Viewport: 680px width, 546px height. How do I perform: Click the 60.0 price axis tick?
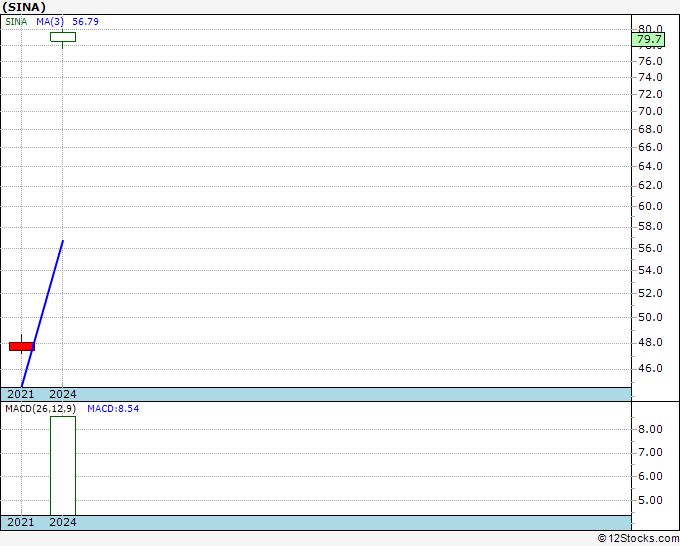pos(650,206)
